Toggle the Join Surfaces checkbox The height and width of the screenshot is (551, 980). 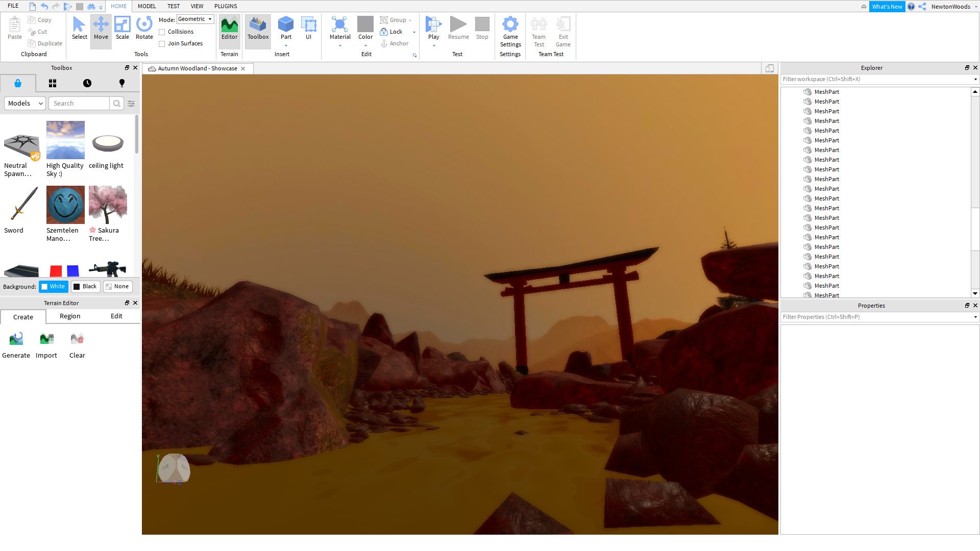(x=162, y=44)
